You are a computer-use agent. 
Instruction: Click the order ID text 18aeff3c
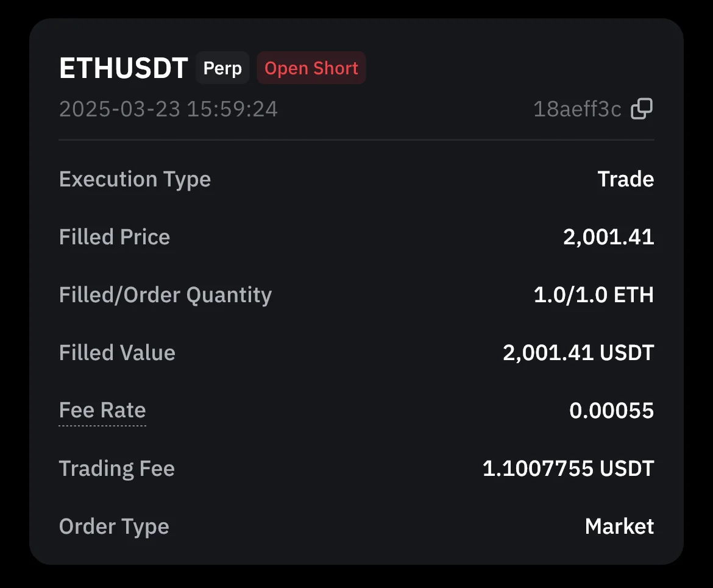coord(577,109)
